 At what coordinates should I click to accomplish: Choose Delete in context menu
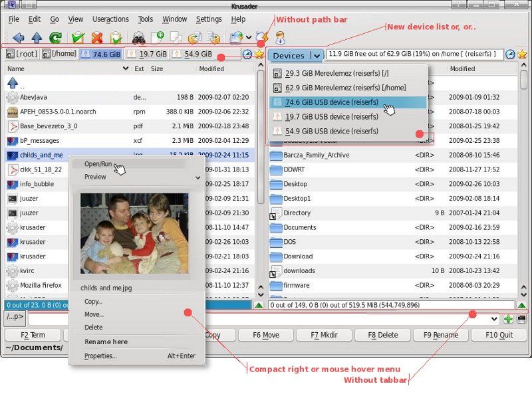(x=93, y=327)
